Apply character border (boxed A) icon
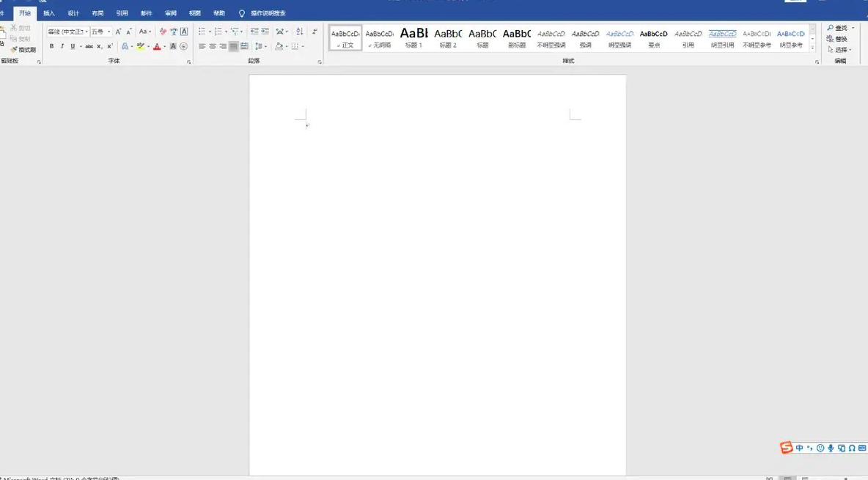 184,32
